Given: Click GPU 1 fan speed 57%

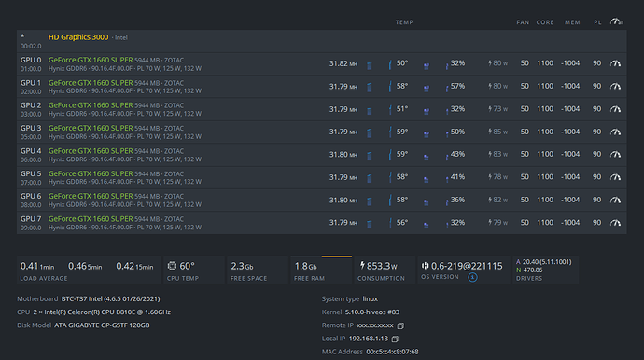Looking at the screenshot, I should (x=457, y=86).
